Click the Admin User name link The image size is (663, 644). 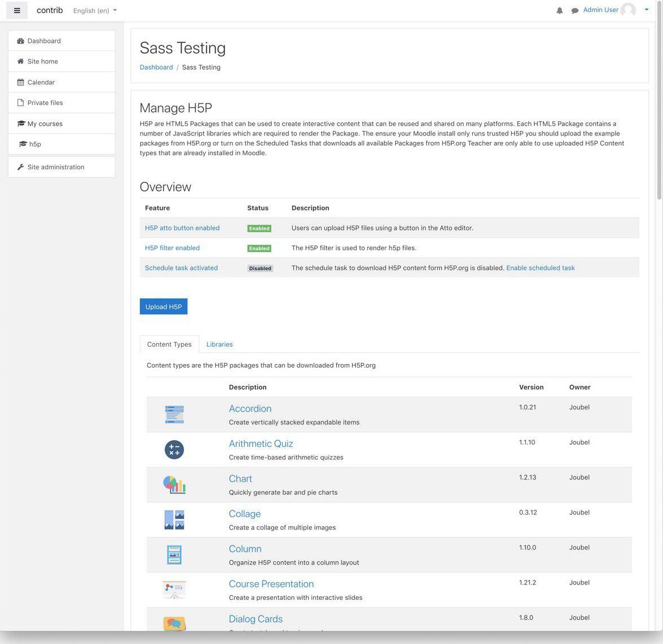(600, 10)
